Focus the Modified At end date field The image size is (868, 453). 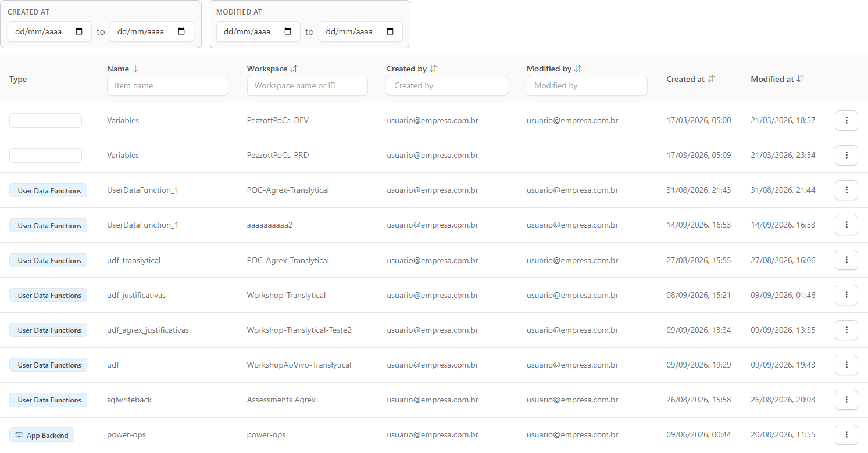coord(360,31)
